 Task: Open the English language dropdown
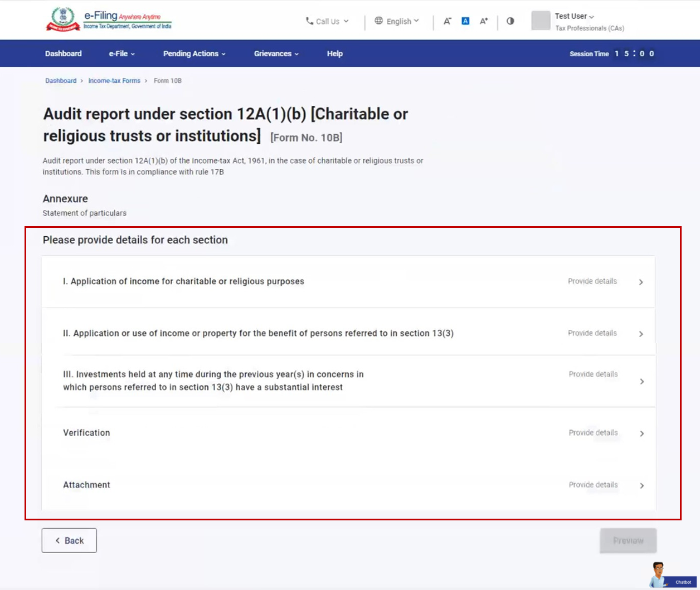[x=398, y=21]
